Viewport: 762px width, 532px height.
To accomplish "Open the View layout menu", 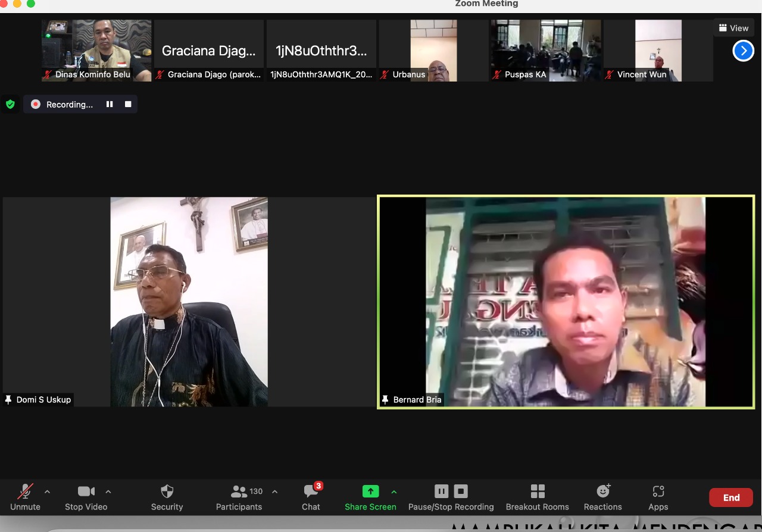I will click(733, 28).
